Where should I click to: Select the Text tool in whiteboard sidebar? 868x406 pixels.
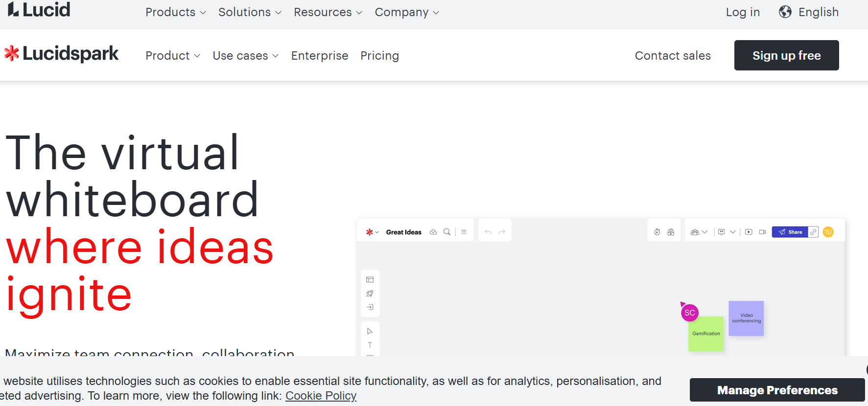point(370,345)
